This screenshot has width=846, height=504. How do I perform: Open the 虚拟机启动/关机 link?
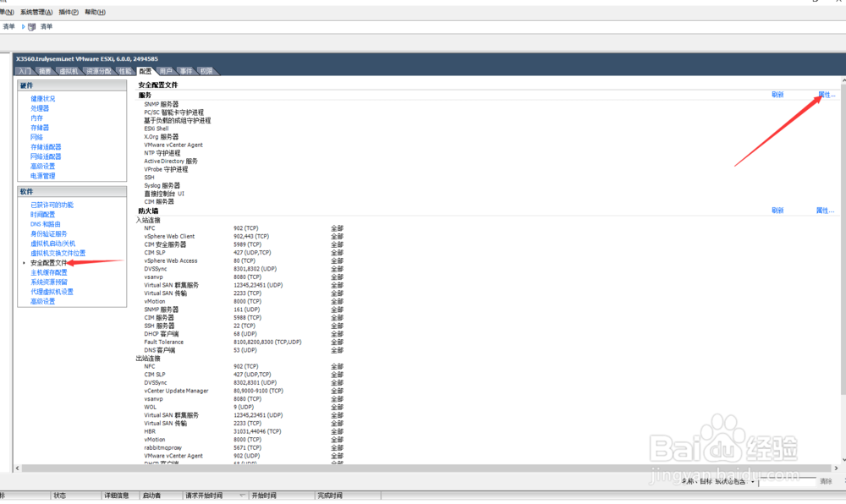coord(52,244)
